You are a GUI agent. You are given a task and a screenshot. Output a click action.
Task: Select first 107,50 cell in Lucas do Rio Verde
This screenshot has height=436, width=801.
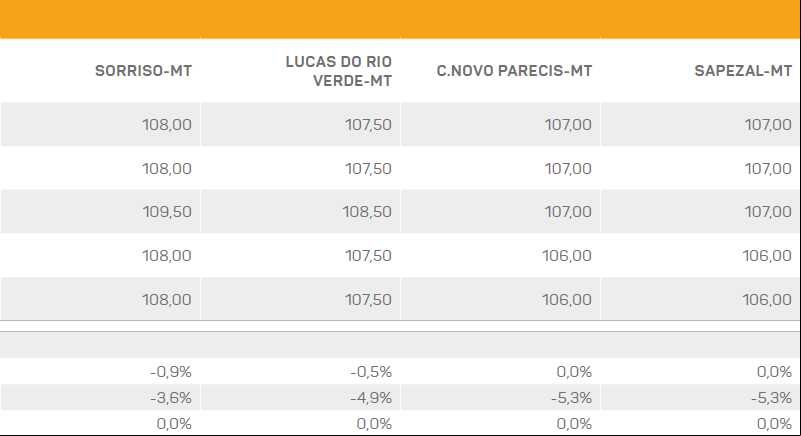pos(368,125)
